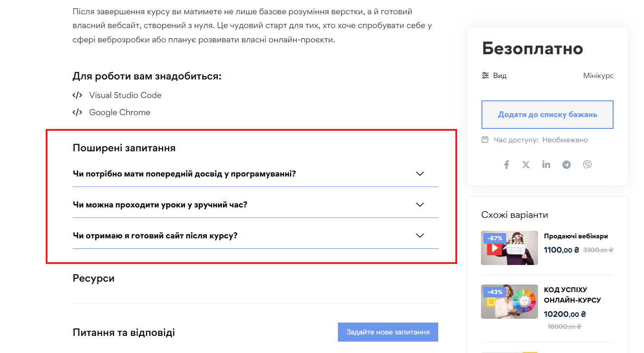This screenshot has width=644, height=353.
Task: Share course via Viber icon
Action: pyautogui.click(x=587, y=165)
